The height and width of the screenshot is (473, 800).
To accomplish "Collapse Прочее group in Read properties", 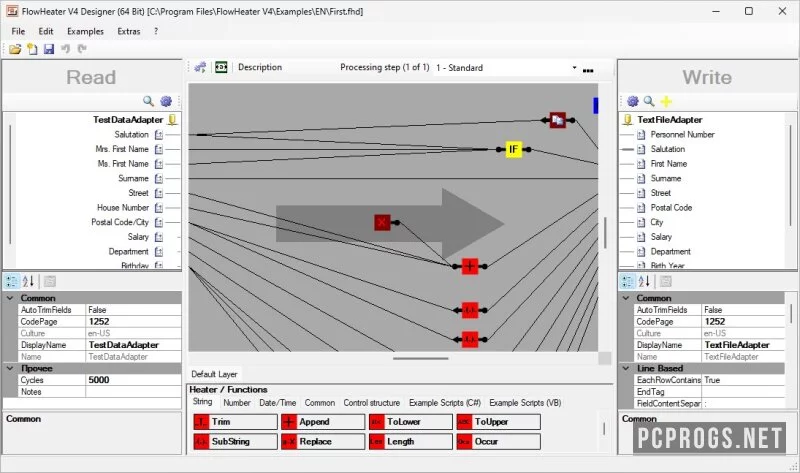I will [x=10, y=368].
